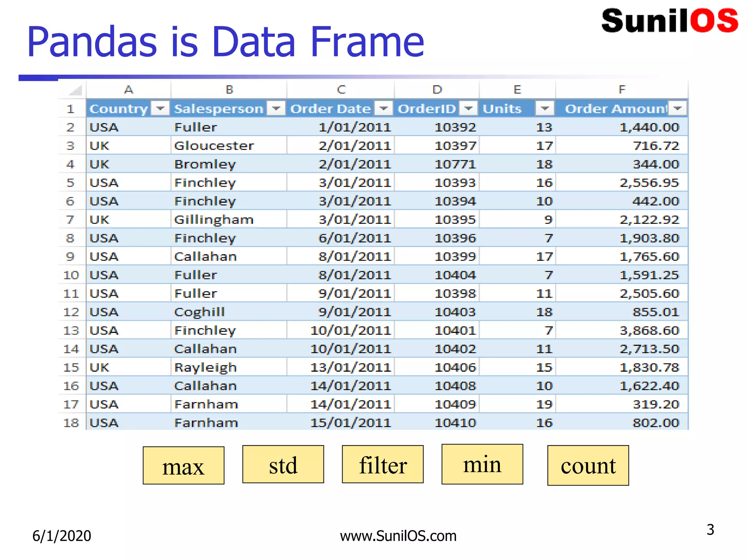Screen dimensions: 747x560
Task: Click the Coghill salesperson cell
Action: tap(229, 312)
